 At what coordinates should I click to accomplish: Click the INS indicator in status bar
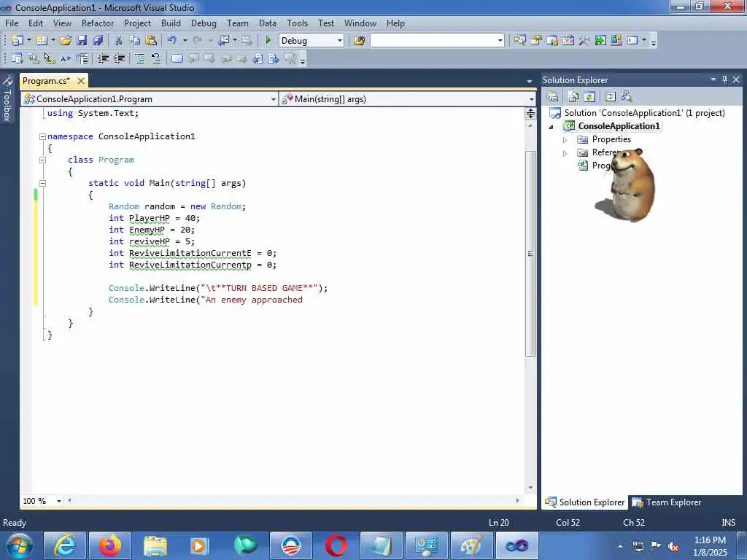pos(729,522)
